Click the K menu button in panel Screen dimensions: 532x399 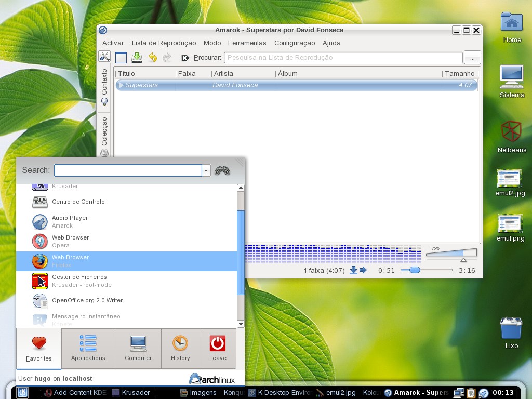click(22, 393)
